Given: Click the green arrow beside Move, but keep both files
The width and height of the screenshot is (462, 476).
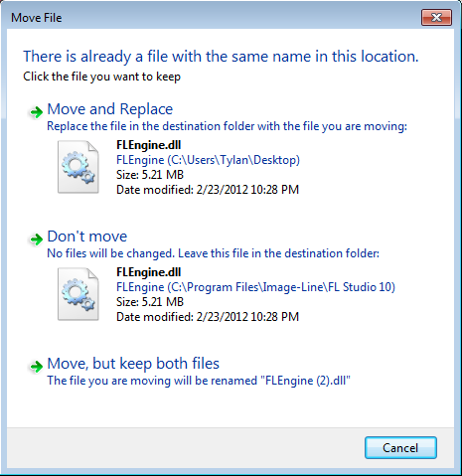Looking at the screenshot, I should [x=36, y=366].
